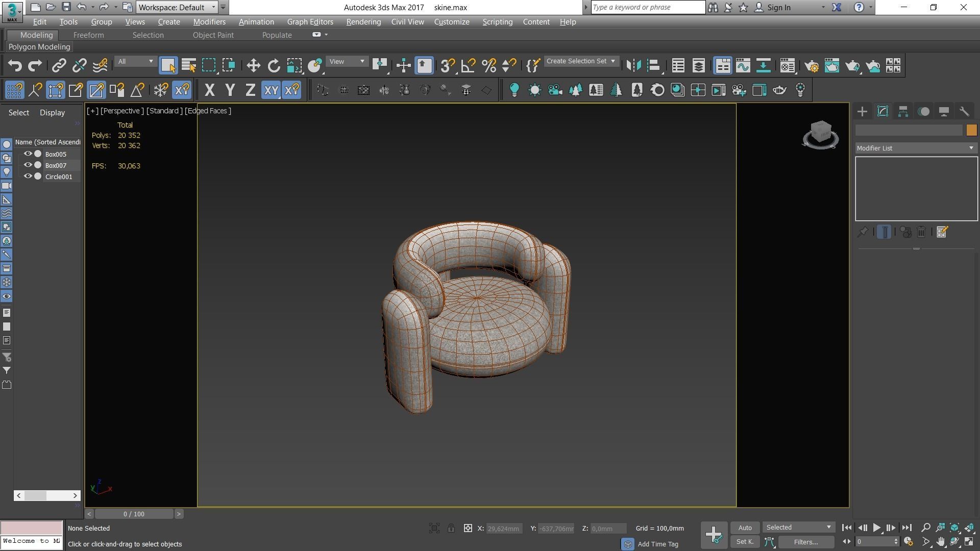Switch to the Object Paint ribbon tab

(x=213, y=35)
